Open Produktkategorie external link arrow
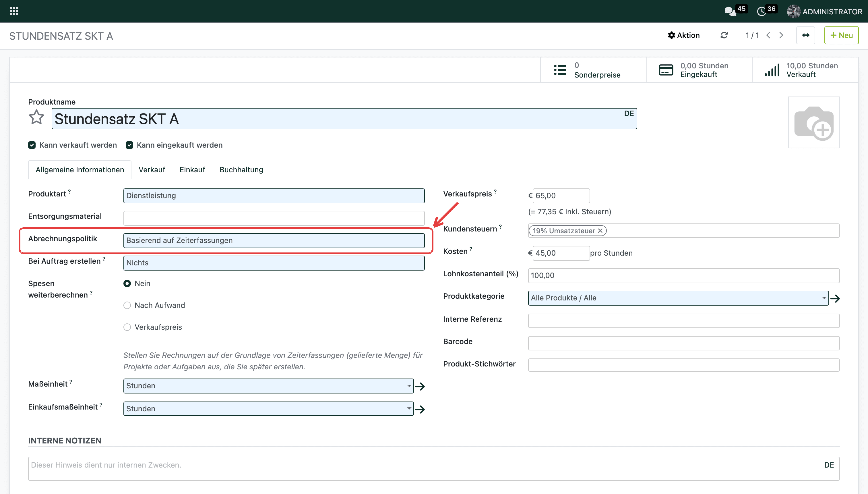The height and width of the screenshot is (494, 868). pyautogui.click(x=835, y=298)
